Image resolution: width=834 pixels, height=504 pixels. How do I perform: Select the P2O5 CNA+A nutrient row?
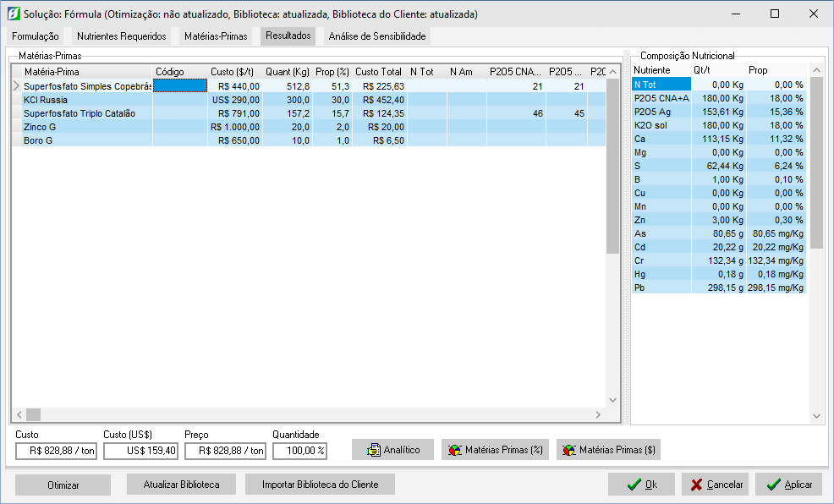click(x=719, y=98)
